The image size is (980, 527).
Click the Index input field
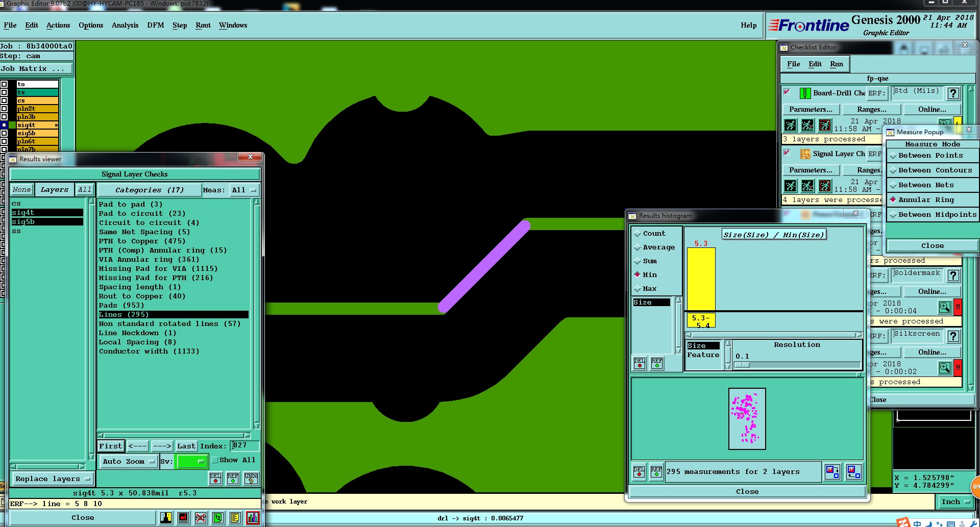(x=245, y=446)
